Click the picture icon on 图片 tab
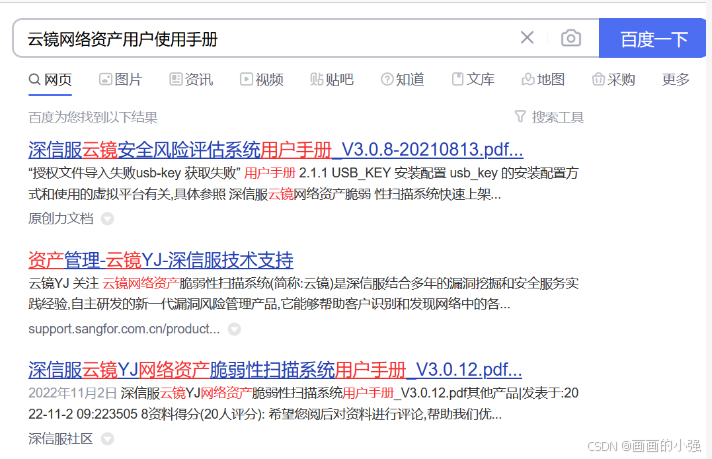The width and height of the screenshot is (712, 459). pyautogui.click(x=105, y=79)
